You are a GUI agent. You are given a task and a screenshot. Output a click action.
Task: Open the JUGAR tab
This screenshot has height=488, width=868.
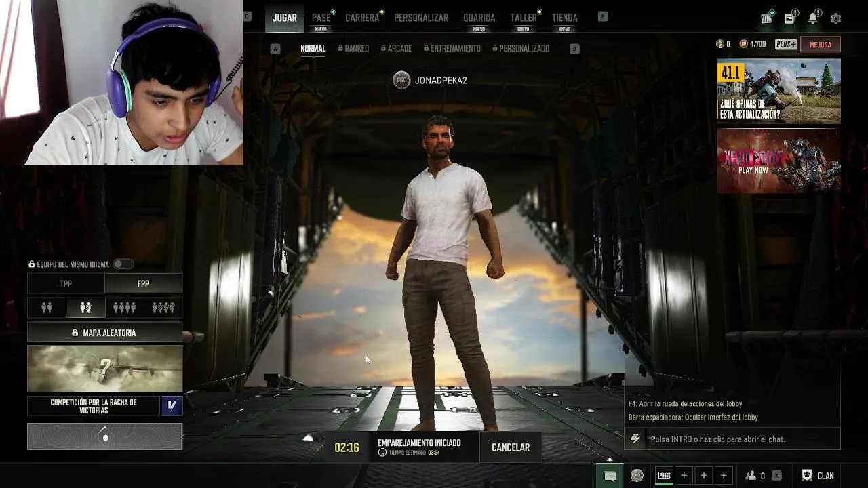pyautogui.click(x=284, y=18)
